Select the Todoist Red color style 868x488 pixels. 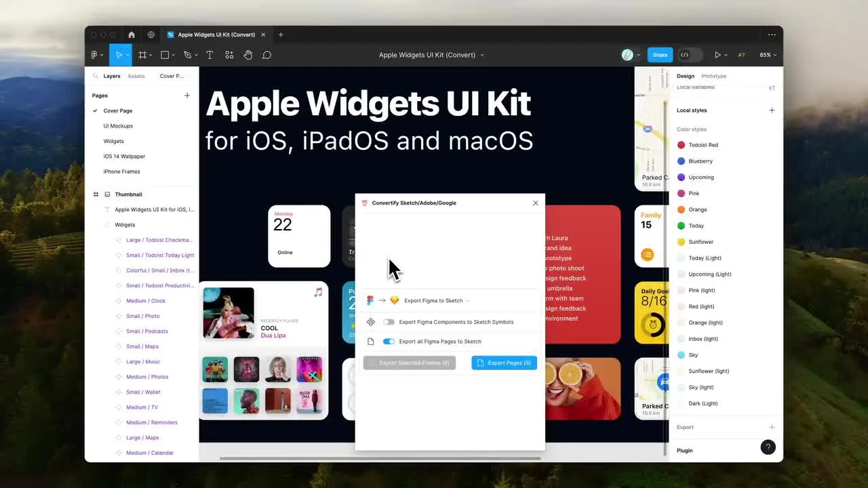(703, 145)
